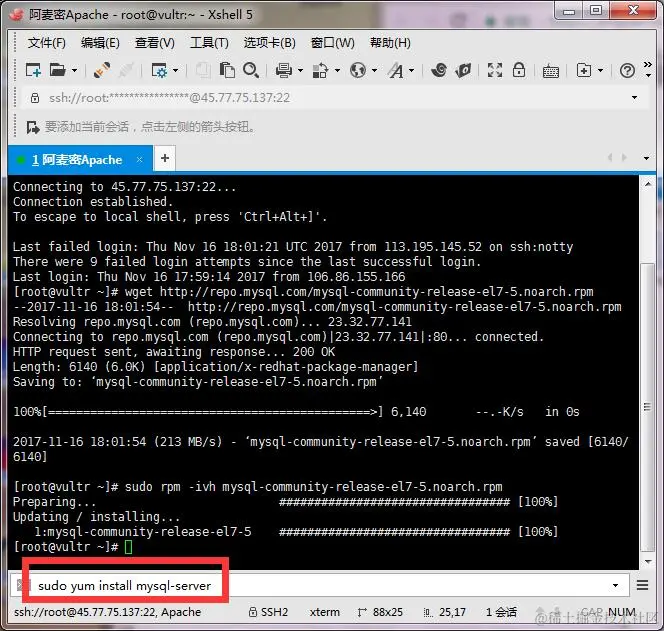The height and width of the screenshot is (631, 664).
Task: Click the Paste clipboard icon
Action: tap(227, 70)
